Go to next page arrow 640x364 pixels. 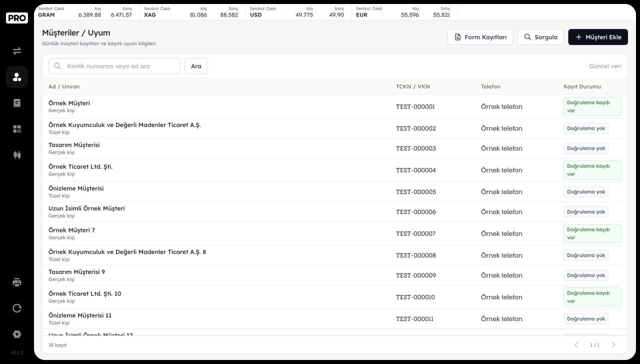coord(613,345)
